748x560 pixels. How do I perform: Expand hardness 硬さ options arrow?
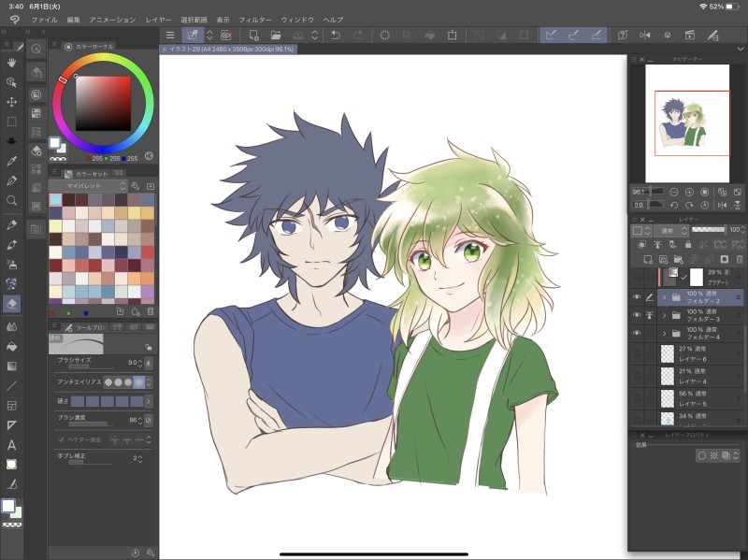point(149,401)
